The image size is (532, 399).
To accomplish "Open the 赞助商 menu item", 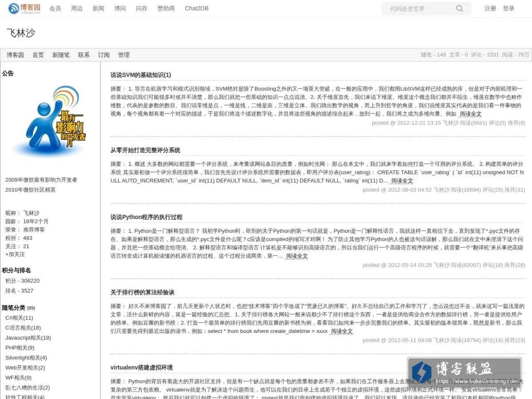I will click(x=166, y=8).
